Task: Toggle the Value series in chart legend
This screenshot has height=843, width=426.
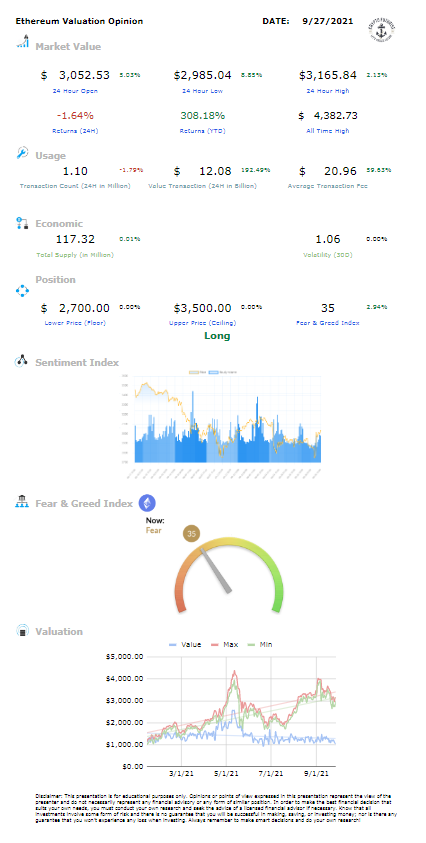Action: tap(184, 644)
